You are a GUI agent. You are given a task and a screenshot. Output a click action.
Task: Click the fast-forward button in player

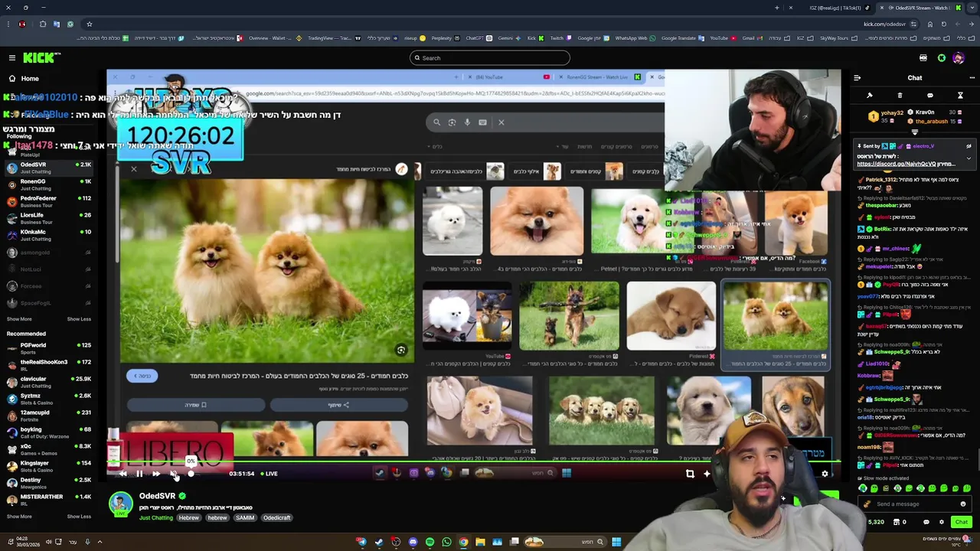[x=156, y=474]
